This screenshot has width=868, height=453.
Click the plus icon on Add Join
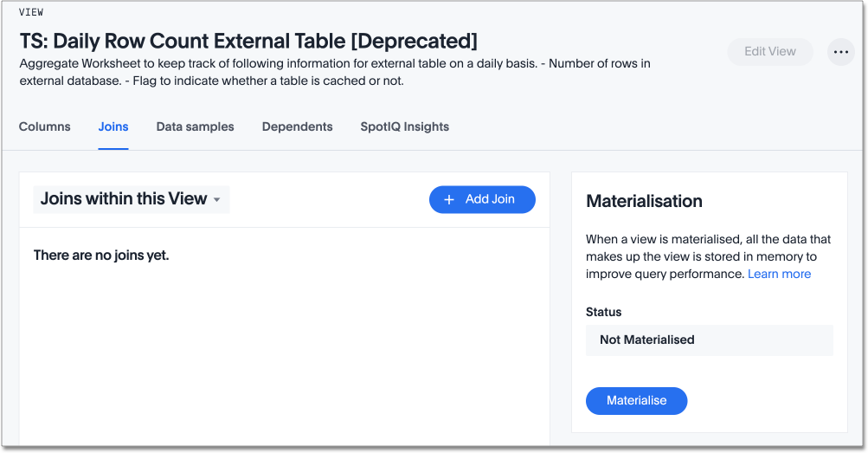click(449, 199)
